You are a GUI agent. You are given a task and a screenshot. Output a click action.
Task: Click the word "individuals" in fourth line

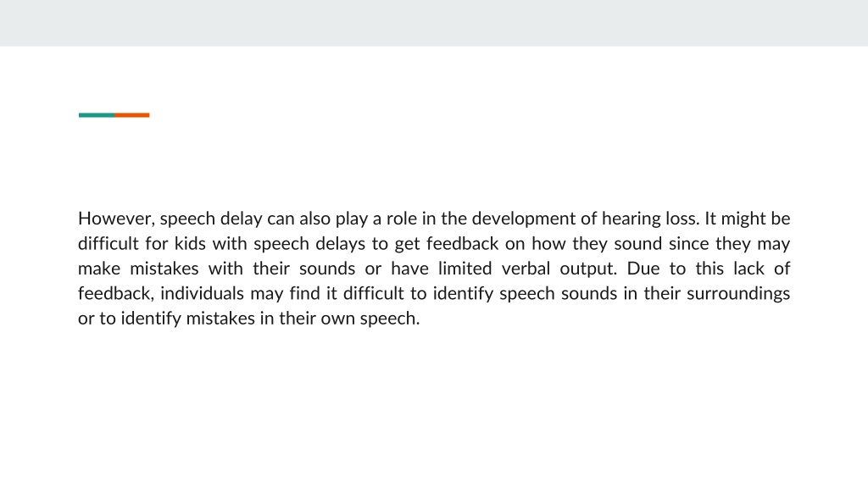[x=202, y=293]
